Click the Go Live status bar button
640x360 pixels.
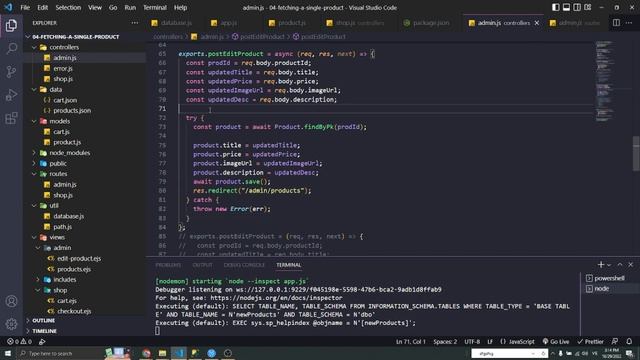[x=556, y=342]
